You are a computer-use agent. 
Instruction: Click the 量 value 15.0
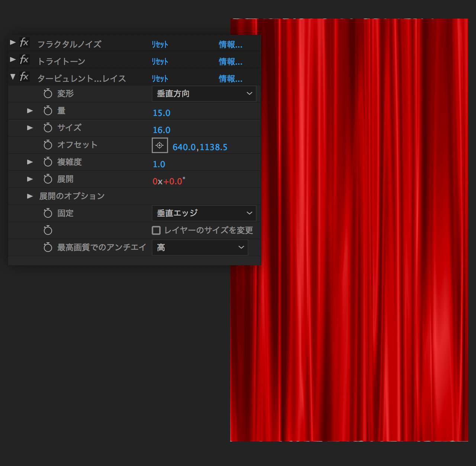pos(162,113)
